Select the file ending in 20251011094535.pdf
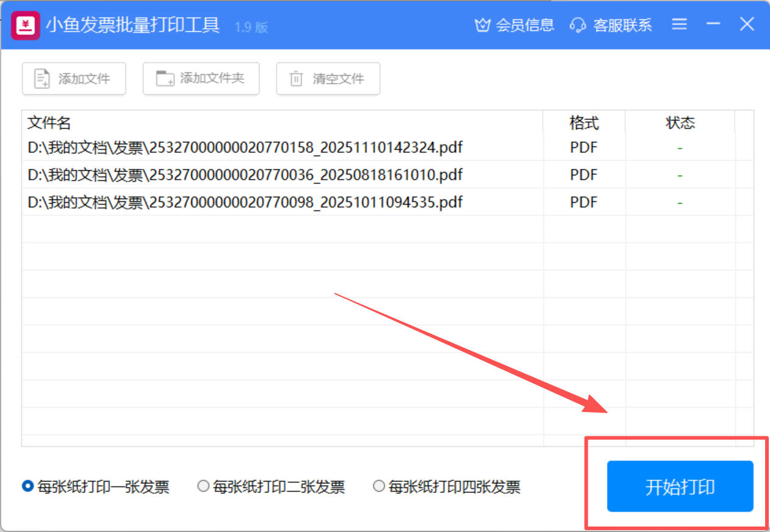Image resolution: width=770 pixels, height=532 pixels. [245, 202]
